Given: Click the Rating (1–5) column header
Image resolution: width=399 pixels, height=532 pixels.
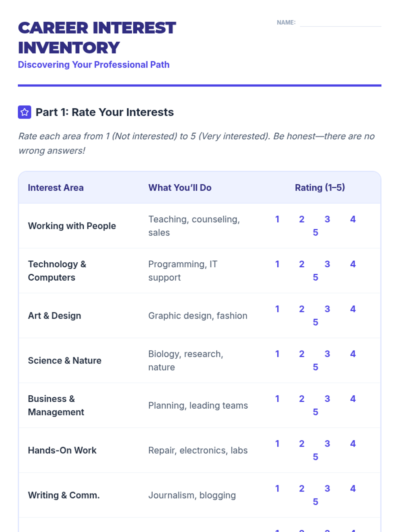Looking at the screenshot, I should click(x=320, y=188).
